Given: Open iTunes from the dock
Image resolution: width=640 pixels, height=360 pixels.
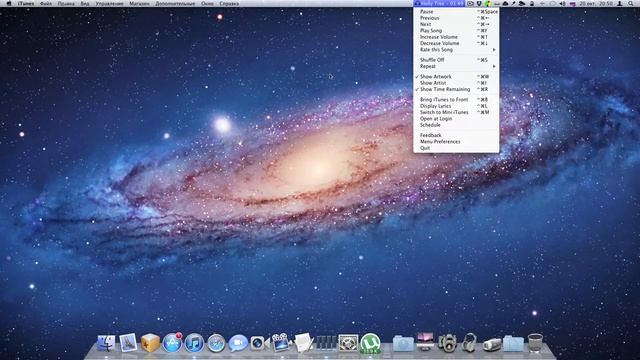Looking at the screenshot, I should [x=194, y=343].
